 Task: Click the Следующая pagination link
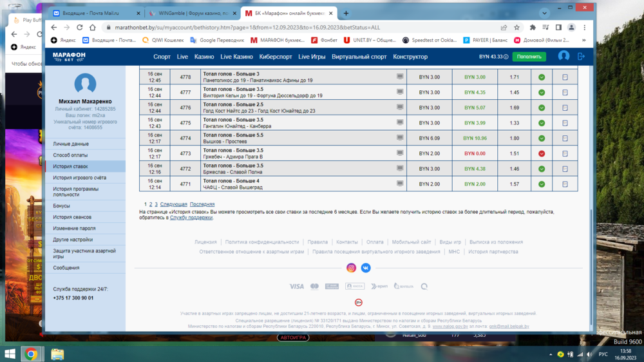pos(173,204)
